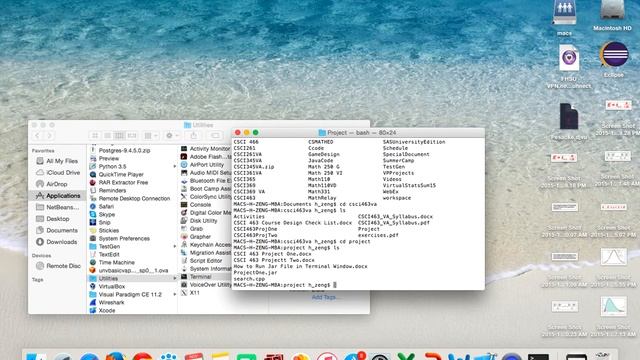Select Reminders in the Applications list
640x360 pixels.
[112, 191]
